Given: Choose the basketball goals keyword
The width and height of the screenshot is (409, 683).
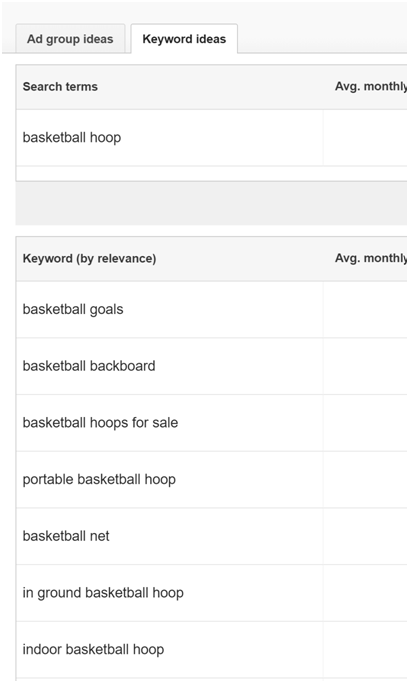Looking at the screenshot, I should point(73,309).
